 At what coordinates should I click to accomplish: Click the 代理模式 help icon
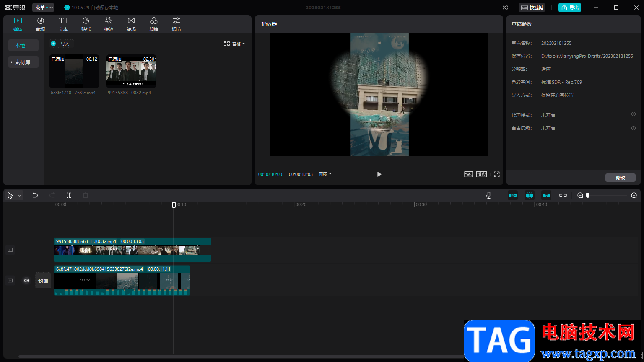click(633, 114)
